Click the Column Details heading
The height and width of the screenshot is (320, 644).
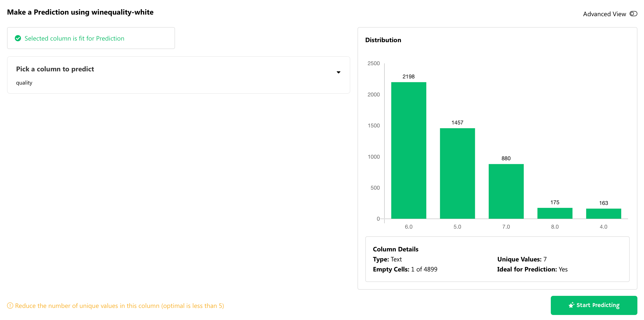pyautogui.click(x=396, y=249)
